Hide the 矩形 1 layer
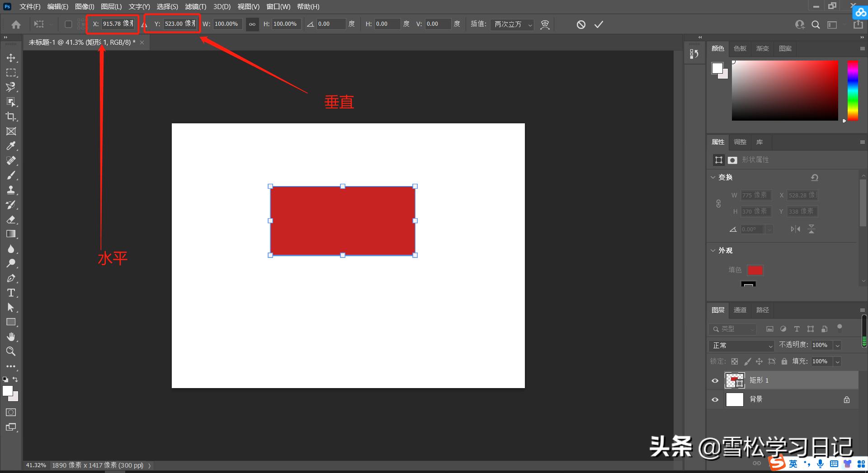868x473 pixels. [x=715, y=381]
